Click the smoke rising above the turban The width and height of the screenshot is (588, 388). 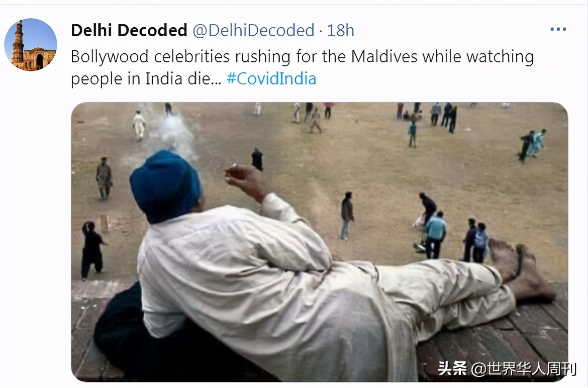tap(175, 135)
